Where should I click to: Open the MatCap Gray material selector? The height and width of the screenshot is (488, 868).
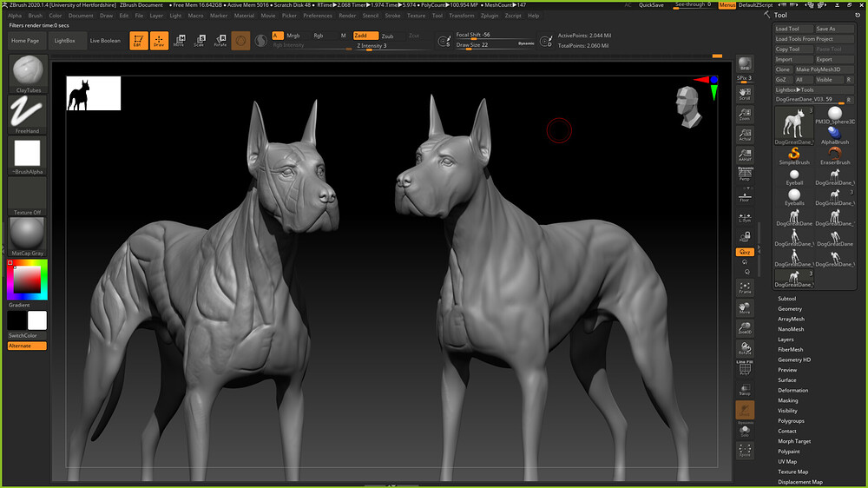click(28, 236)
